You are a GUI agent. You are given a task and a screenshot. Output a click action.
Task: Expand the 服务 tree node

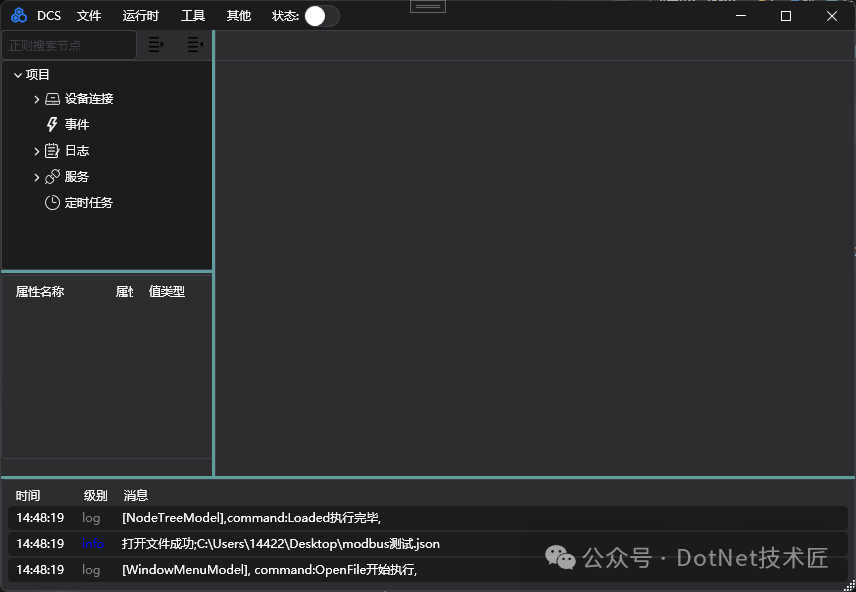(37, 176)
